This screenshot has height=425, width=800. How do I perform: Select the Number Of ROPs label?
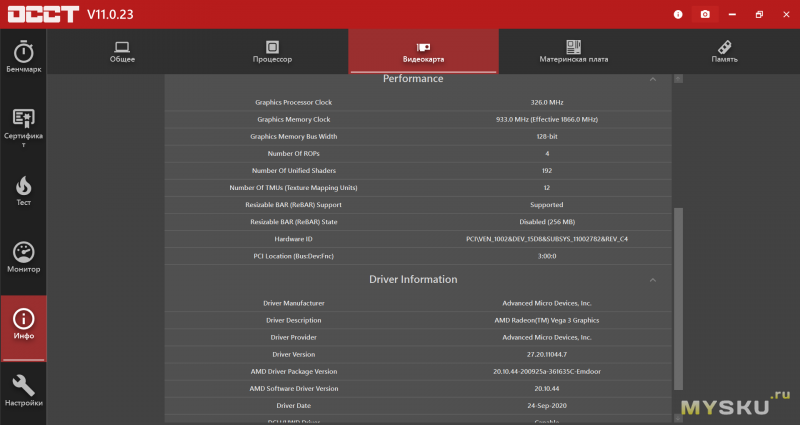point(293,154)
